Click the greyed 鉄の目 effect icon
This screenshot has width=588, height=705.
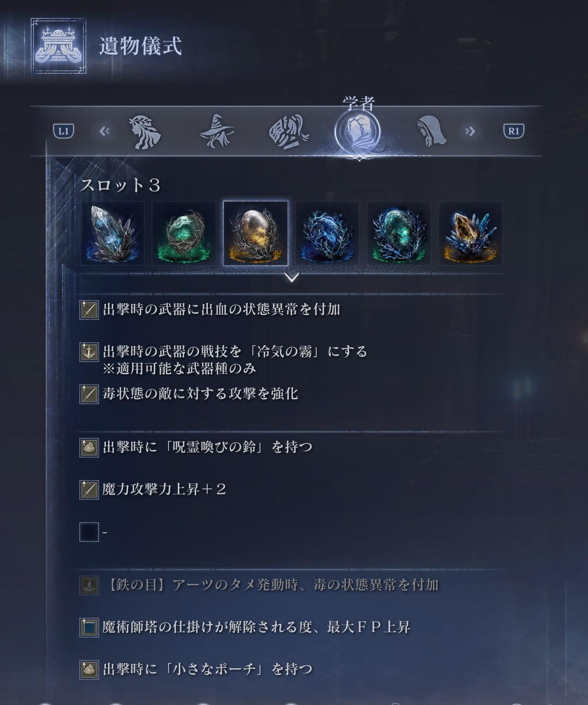pos(89,585)
